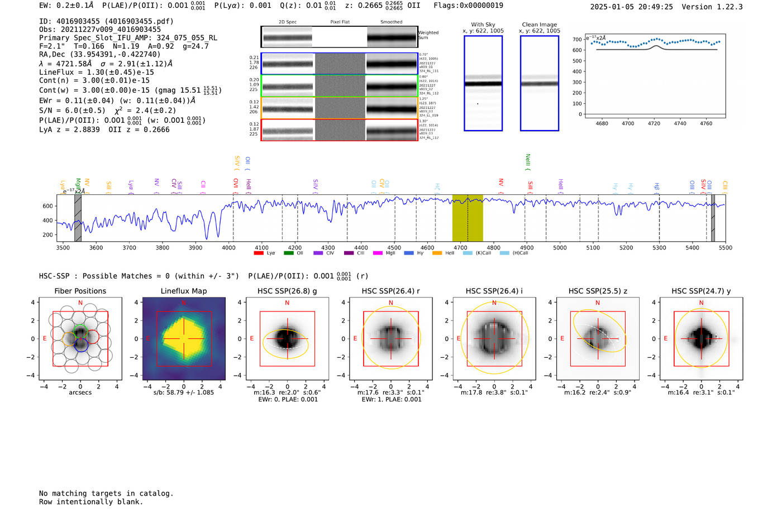Open the Lineflux Map image

[x=184, y=339]
